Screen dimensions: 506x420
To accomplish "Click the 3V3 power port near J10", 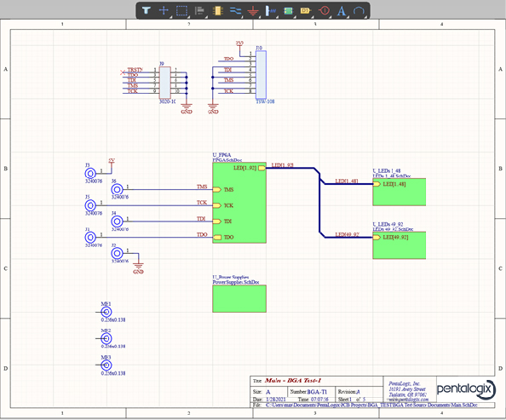I will pyautogui.click(x=239, y=45).
